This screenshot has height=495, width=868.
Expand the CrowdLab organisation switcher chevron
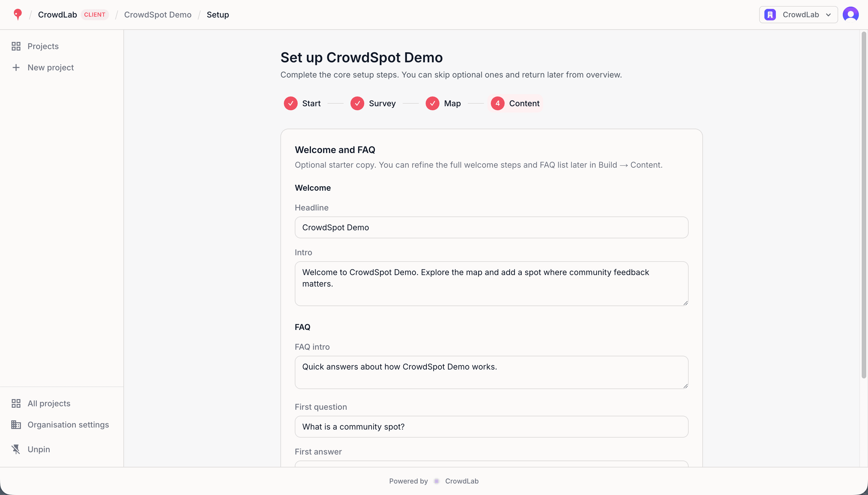829,15
